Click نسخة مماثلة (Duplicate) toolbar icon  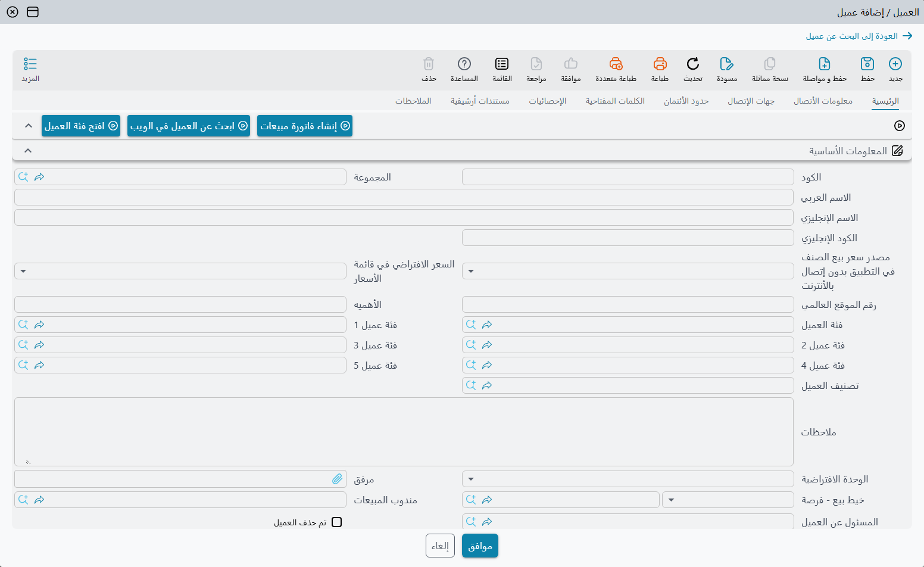click(770, 64)
